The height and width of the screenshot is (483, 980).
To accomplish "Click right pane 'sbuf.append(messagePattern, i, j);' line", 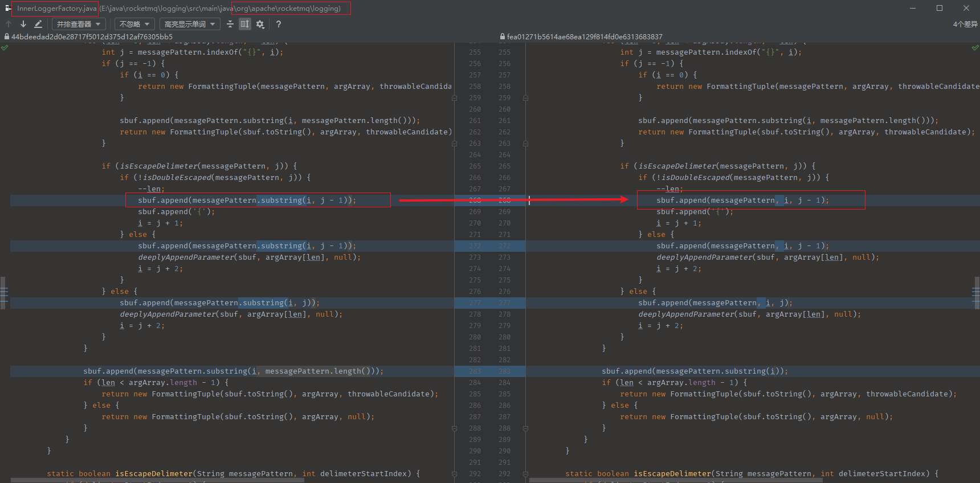I will point(716,303).
